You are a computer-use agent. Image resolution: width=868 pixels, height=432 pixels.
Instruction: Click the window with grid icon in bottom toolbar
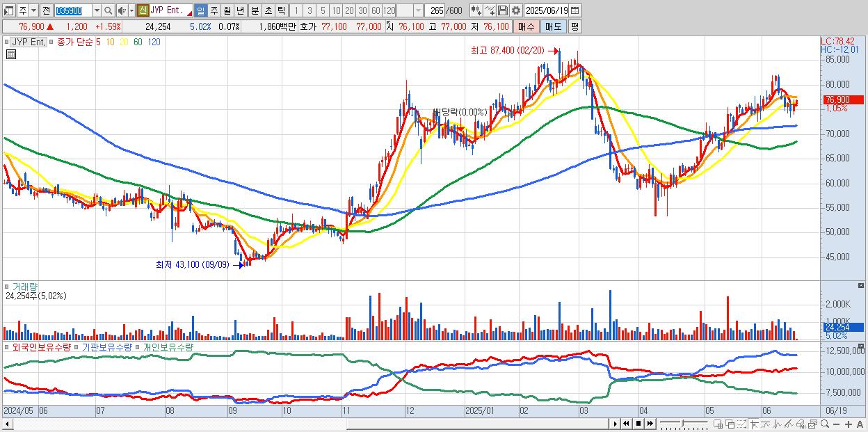tap(718, 424)
